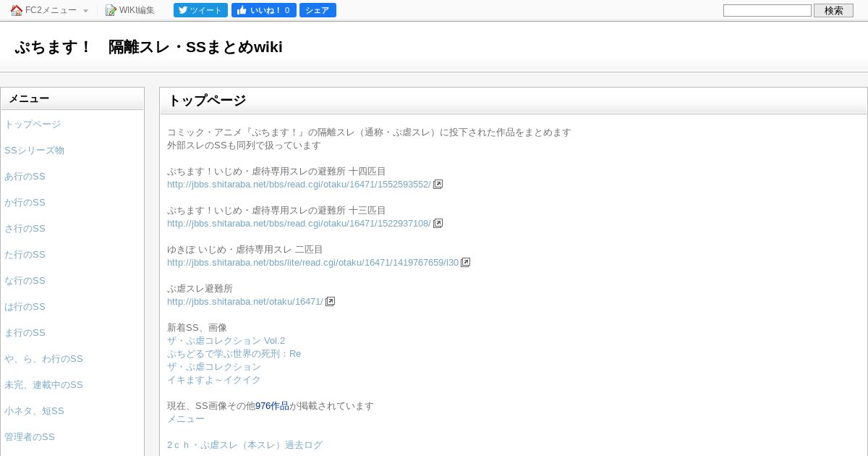Click text ぷちます！いじめ・虐待専用スレの避難所 十四匹目
This screenshot has width=868, height=456.
point(276,172)
